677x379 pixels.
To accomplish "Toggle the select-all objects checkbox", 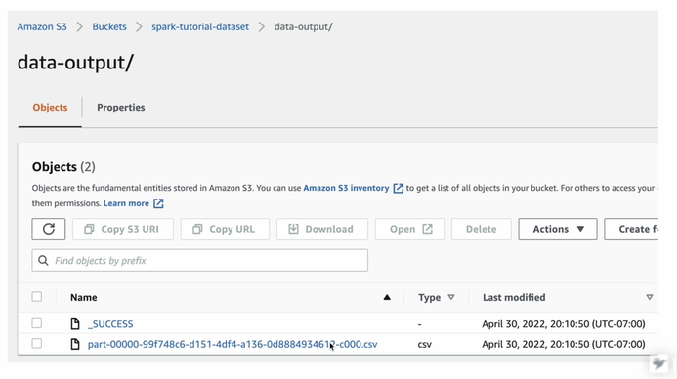I will tap(37, 297).
